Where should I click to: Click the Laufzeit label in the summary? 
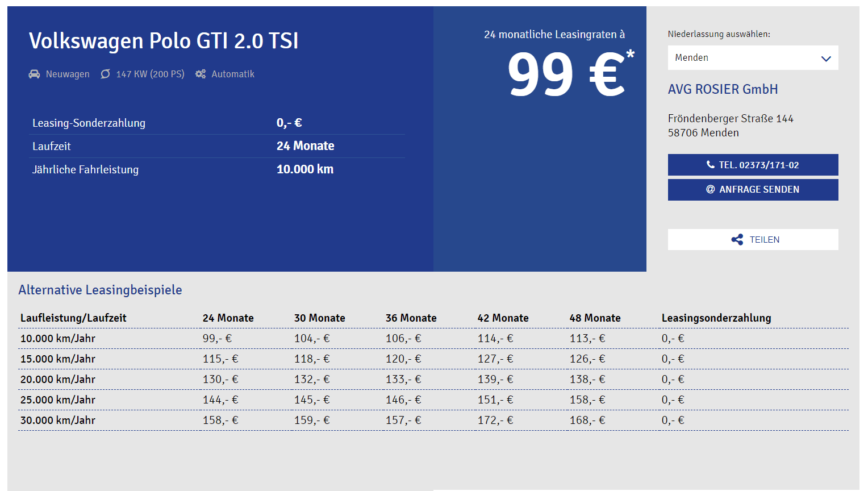coord(52,147)
